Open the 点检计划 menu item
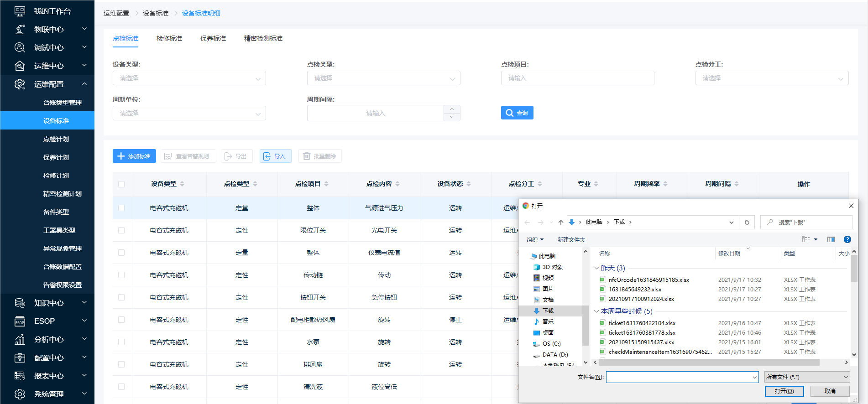Viewport: 868px width, 404px height. click(56, 139)
